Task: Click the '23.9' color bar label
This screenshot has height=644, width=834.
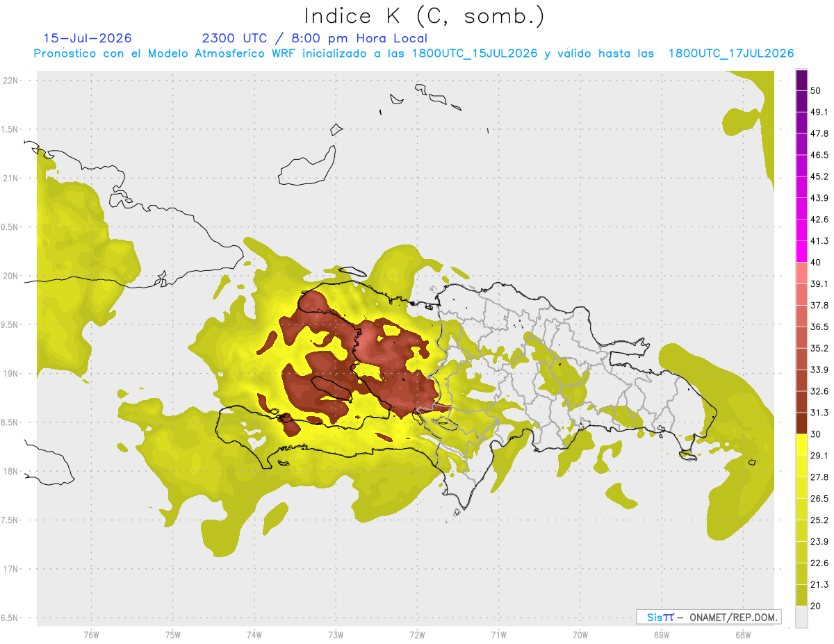Action: (x=819, y=541)
